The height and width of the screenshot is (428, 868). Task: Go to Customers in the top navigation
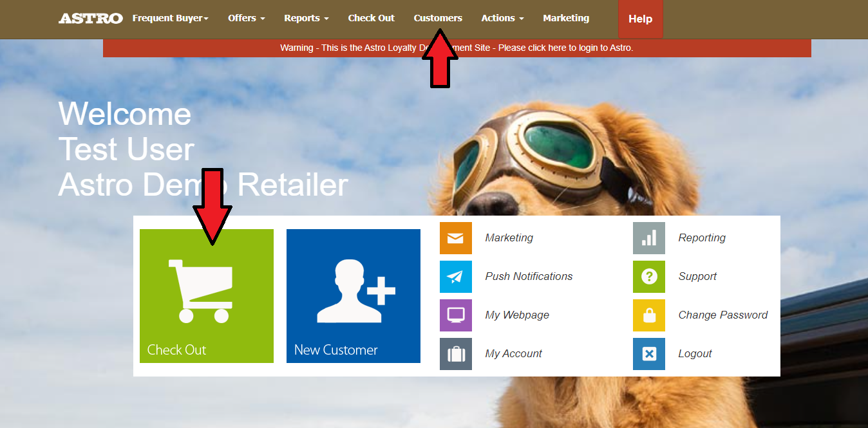point(438,18)
